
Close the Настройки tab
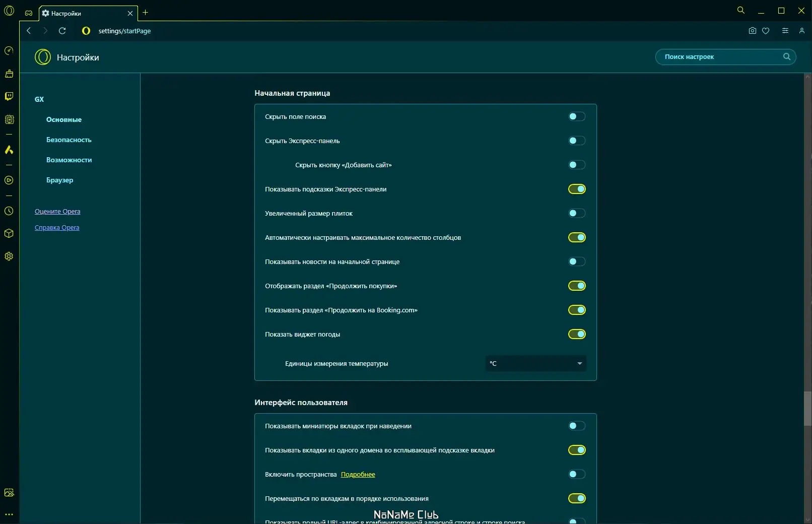(x=130, y=13)
